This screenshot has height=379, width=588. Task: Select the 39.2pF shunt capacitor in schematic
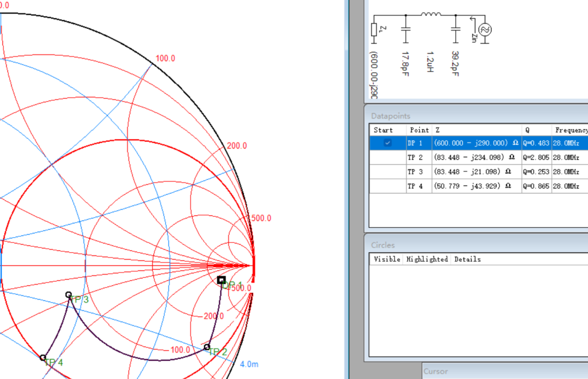pos(455,29)
